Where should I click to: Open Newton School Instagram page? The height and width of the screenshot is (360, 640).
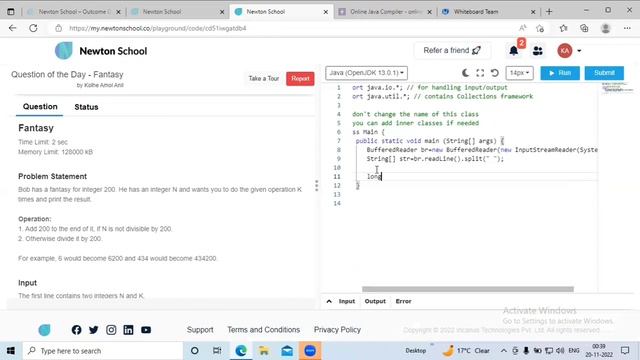pos(111,330)
